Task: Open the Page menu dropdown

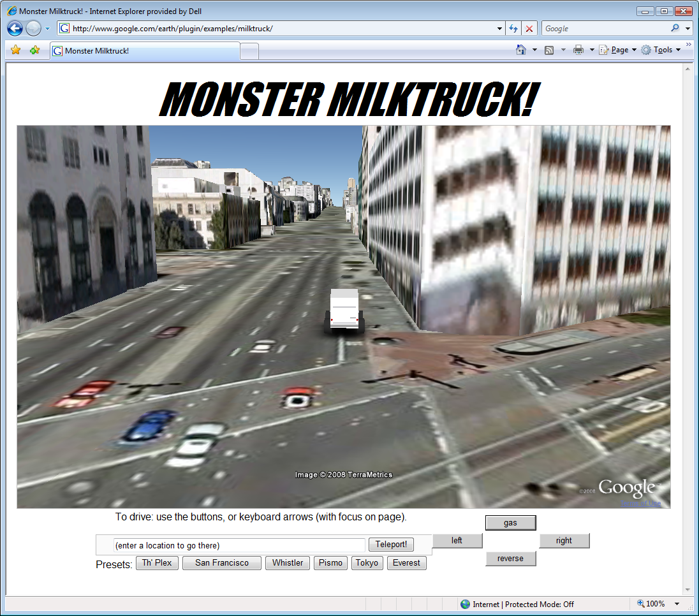Action: (617, 50)
